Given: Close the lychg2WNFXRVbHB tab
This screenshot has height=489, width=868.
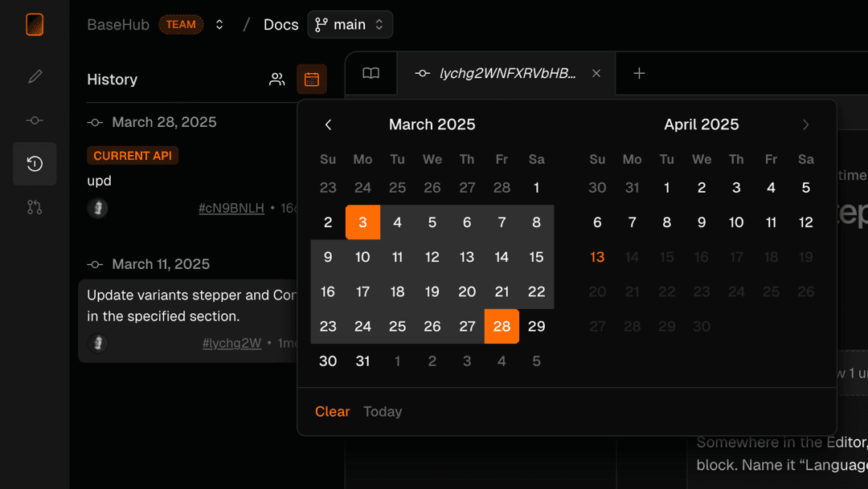Looking at the screenshot, I should tap(596, 74).
